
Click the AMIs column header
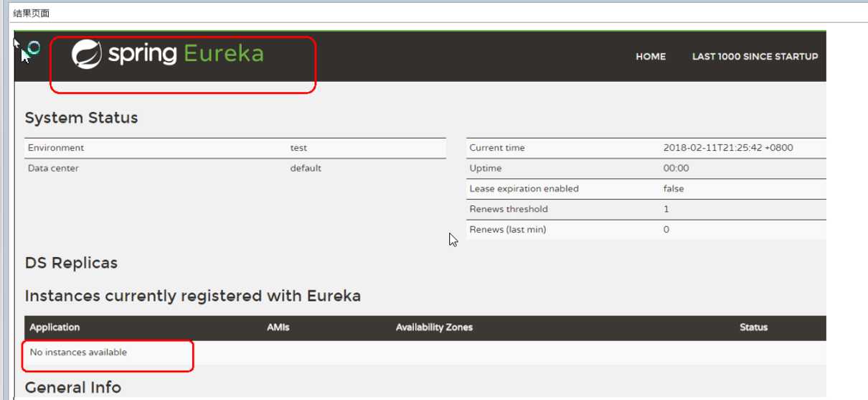[278, 327]
